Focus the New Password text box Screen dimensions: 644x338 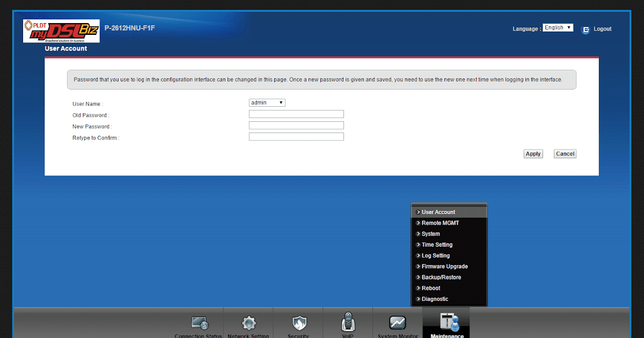[296, 125]
